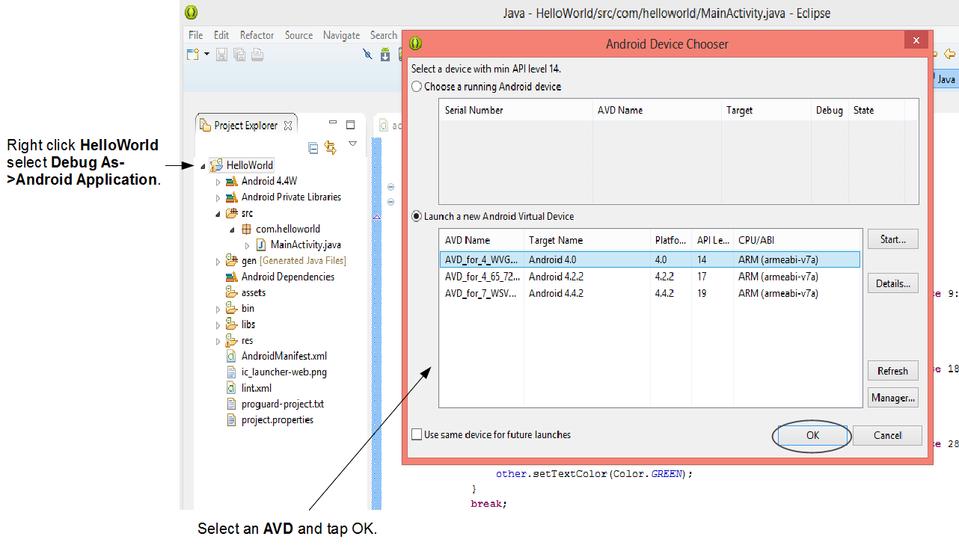This screenshot has height=560, width=959.
Task: Click the ic_launcher-web.png file icon
Action: pos(232,372)
